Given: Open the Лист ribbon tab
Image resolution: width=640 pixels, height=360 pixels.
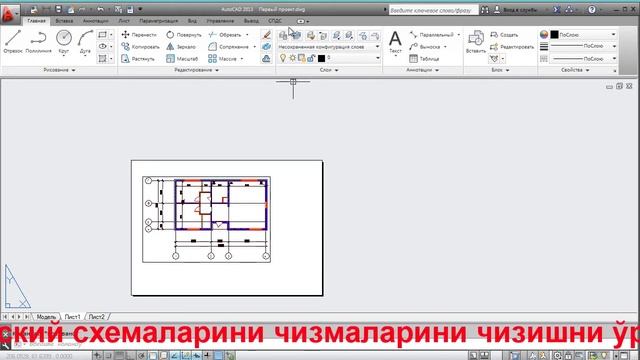Looking at the screenshot, I should pyautogui.click(x=124, y=21).
